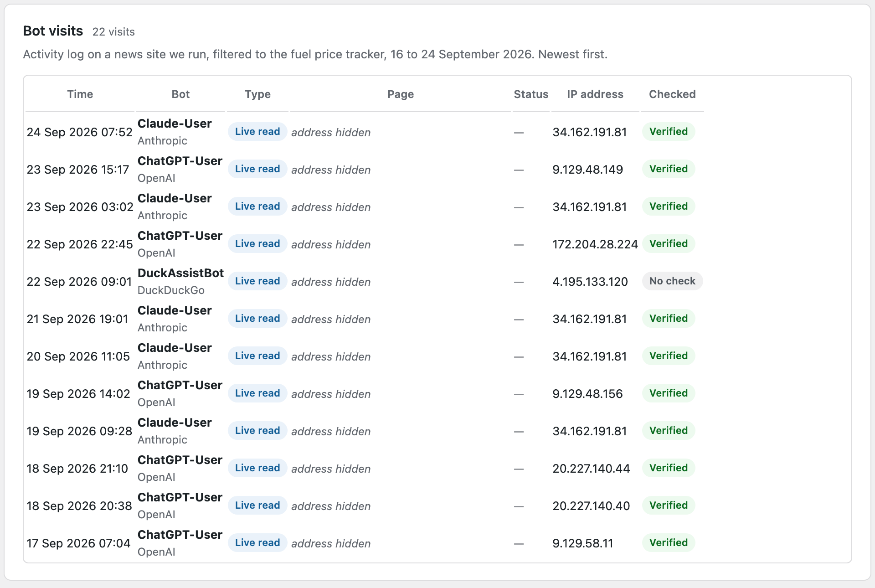Click the Page column header

pos(401,94)
